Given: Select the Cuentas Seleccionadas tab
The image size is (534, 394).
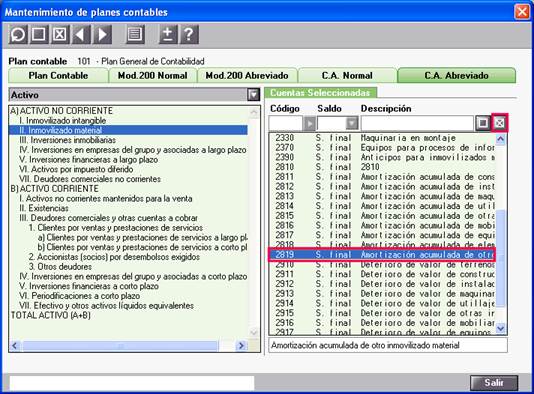Looking at the screenshot, I should point(320,93).
